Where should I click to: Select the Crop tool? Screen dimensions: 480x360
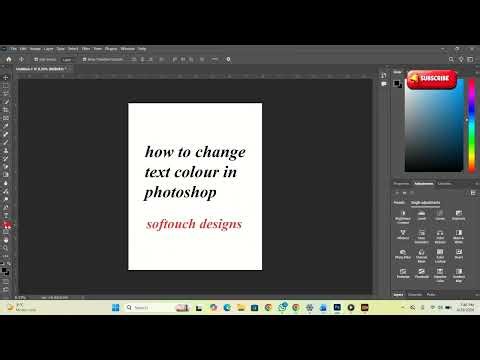point(6,110)
